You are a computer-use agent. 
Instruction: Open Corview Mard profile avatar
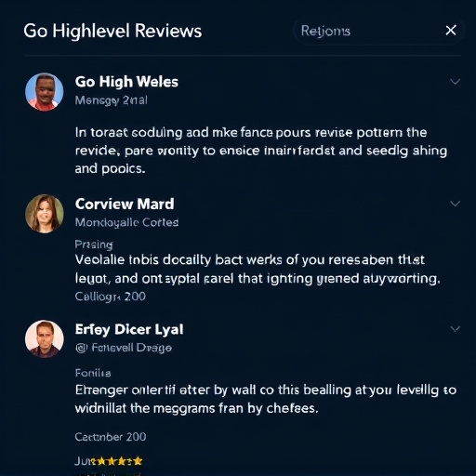point(45,214)
